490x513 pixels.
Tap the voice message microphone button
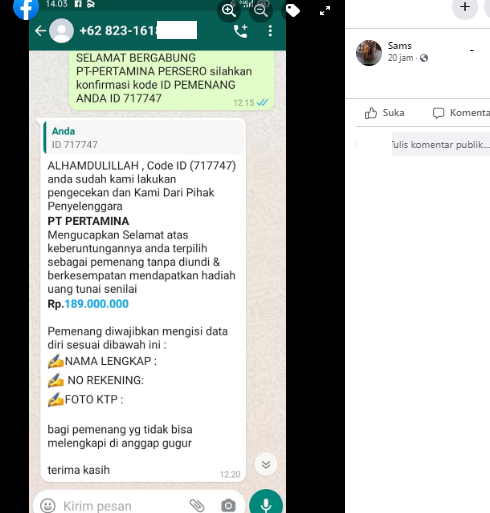tap(266, 503)
